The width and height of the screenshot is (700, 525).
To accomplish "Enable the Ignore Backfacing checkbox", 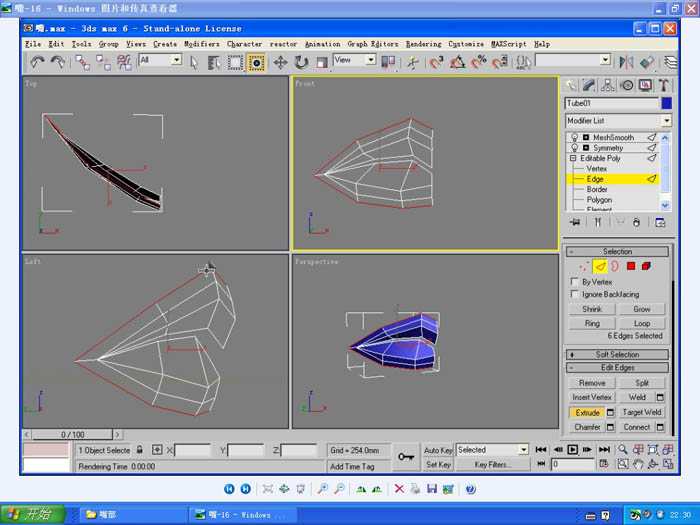I will coord(574,294).
